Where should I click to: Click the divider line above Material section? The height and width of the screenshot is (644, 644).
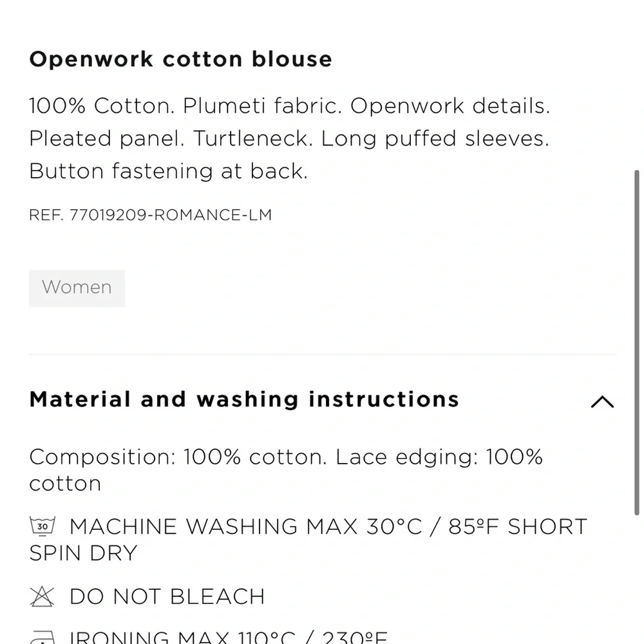coord(323,354)
